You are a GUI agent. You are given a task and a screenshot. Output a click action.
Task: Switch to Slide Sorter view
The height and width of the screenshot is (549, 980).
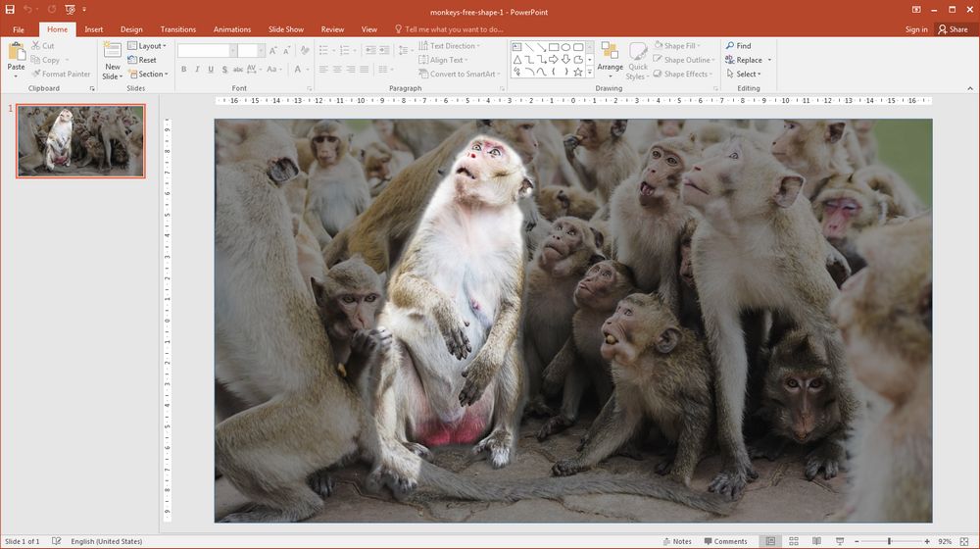(794, 541)
